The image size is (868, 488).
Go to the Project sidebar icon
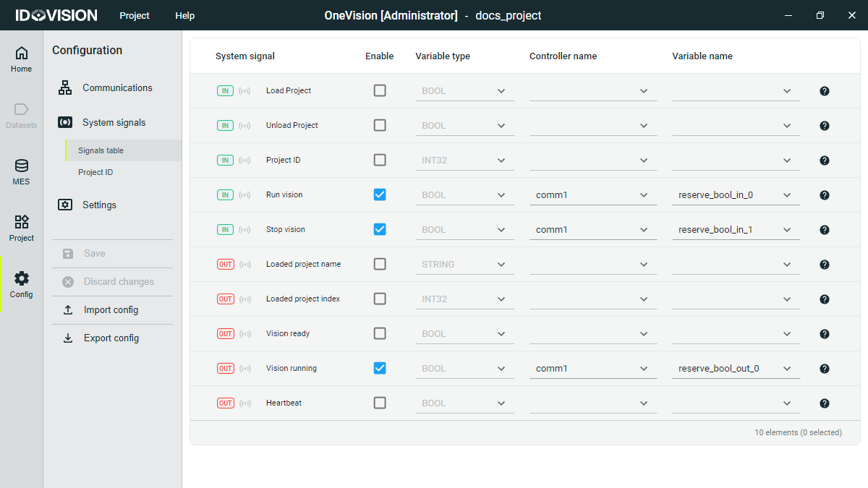click(x=22, y=222)
